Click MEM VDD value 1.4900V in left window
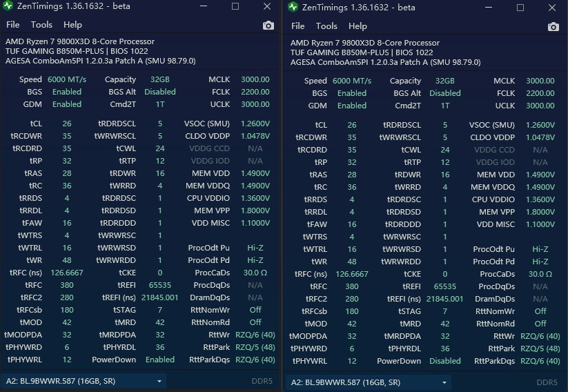 click(x=255, y=173)
